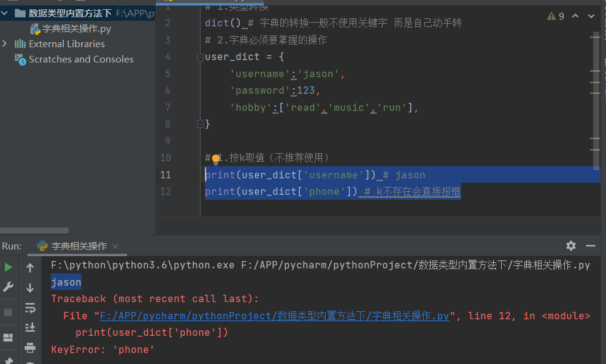Click horizontal scrollbar in project panel

pyautogui.click(x=34, y=230)
